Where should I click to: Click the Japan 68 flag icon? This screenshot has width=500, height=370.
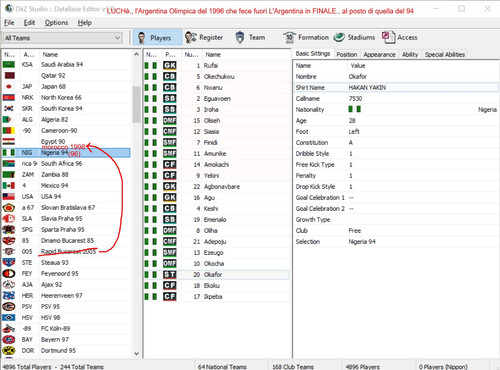pos(9,86)
